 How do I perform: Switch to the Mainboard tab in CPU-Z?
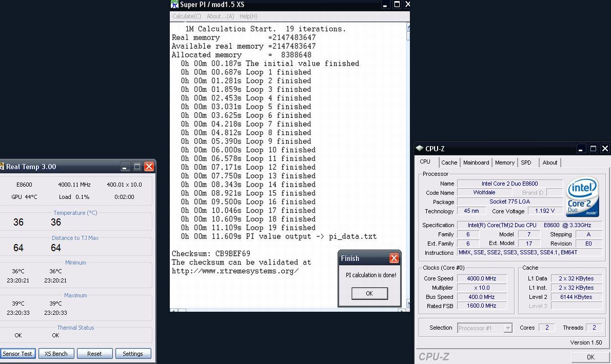[476, 163]
